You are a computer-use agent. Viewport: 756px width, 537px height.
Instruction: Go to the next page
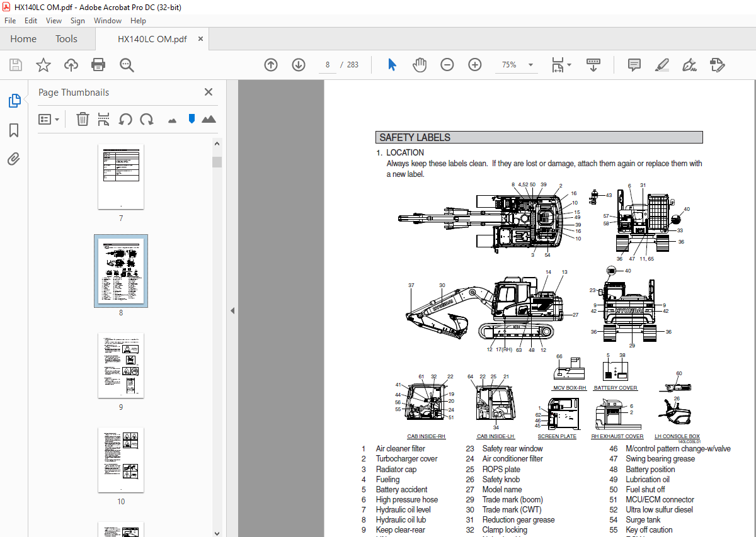[299, 65]
